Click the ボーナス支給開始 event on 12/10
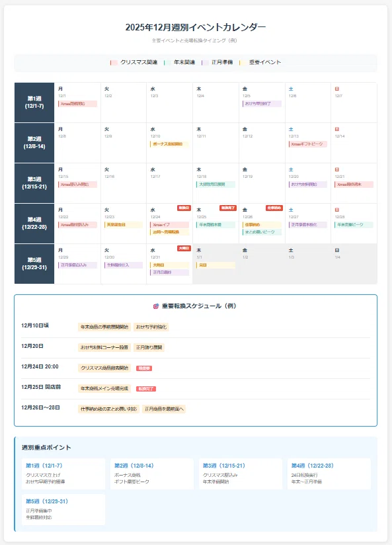 coord(170,144)
